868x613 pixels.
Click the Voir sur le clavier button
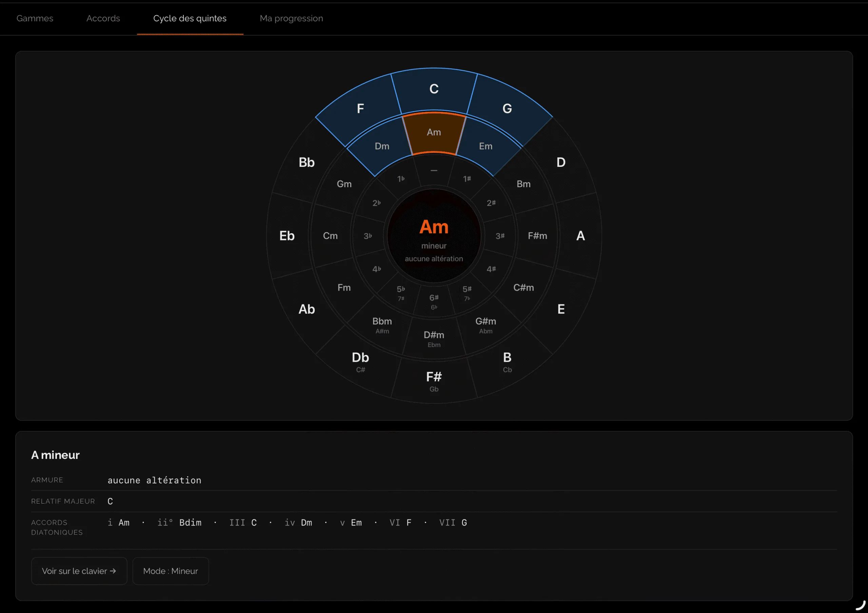(79, 571)
